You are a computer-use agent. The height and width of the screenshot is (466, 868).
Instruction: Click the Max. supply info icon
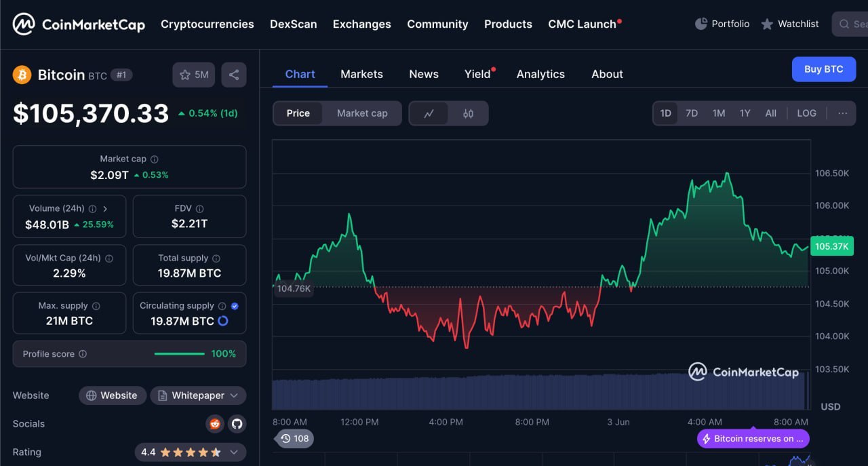click(96, 306)
